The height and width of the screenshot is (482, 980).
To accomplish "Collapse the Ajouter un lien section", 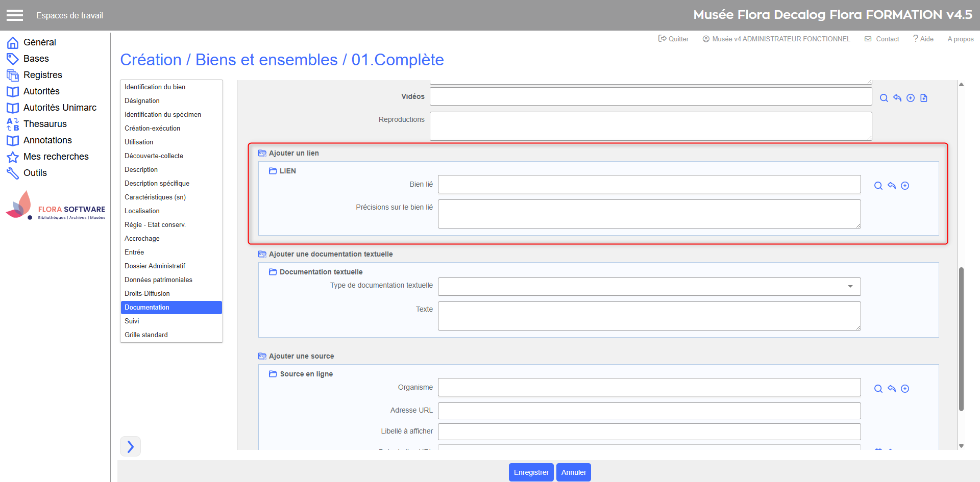I will pyautogui.click(x=262, y=153).
